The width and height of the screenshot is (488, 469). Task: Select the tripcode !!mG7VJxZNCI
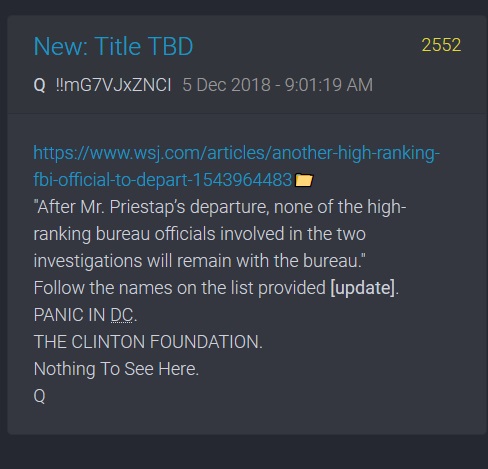tap(113, 85)
